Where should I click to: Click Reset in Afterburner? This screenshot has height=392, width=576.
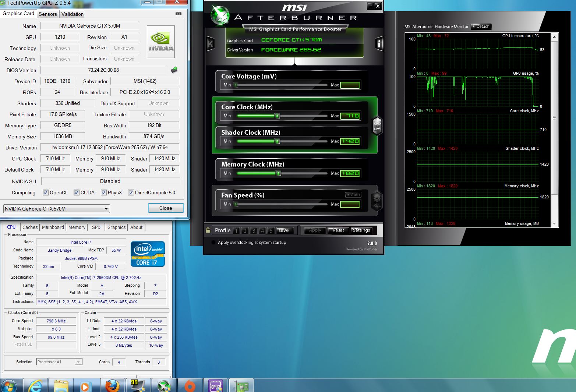(338, 230)
